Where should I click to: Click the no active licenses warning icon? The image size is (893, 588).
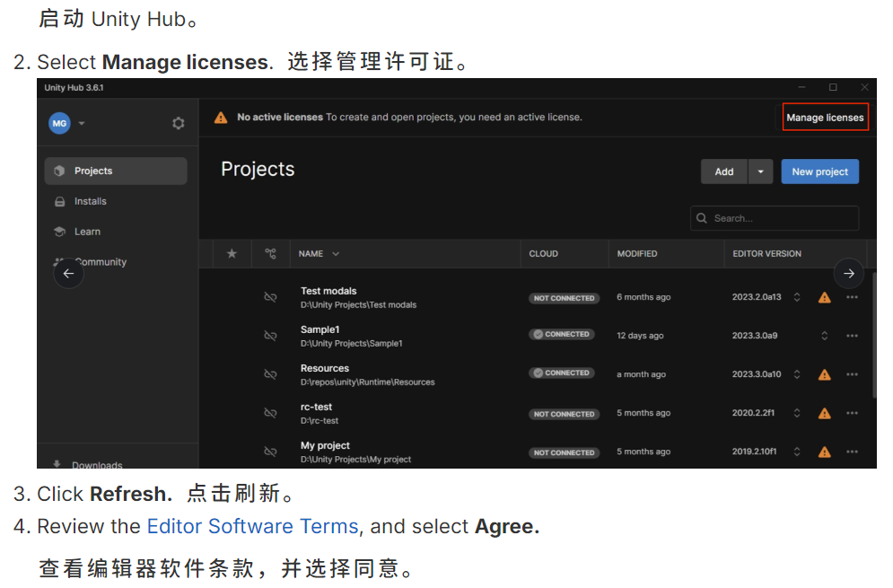[x=221, y=118]
